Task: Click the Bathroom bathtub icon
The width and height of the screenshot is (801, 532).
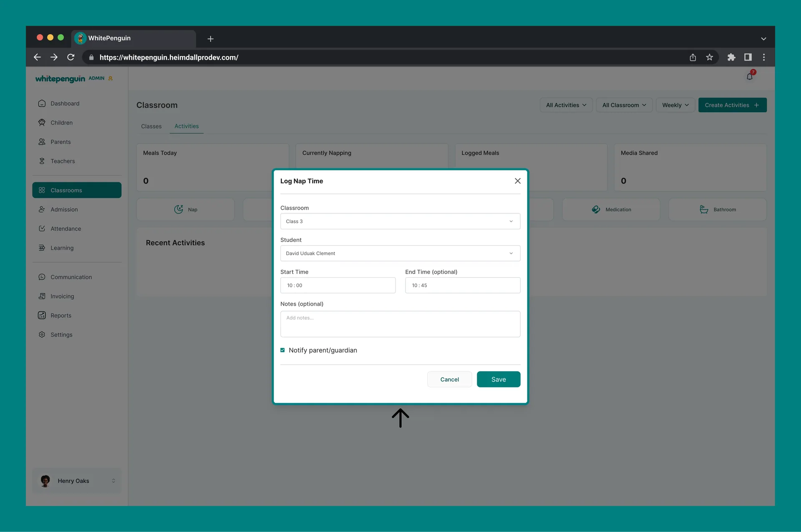Action: [704, 209]
